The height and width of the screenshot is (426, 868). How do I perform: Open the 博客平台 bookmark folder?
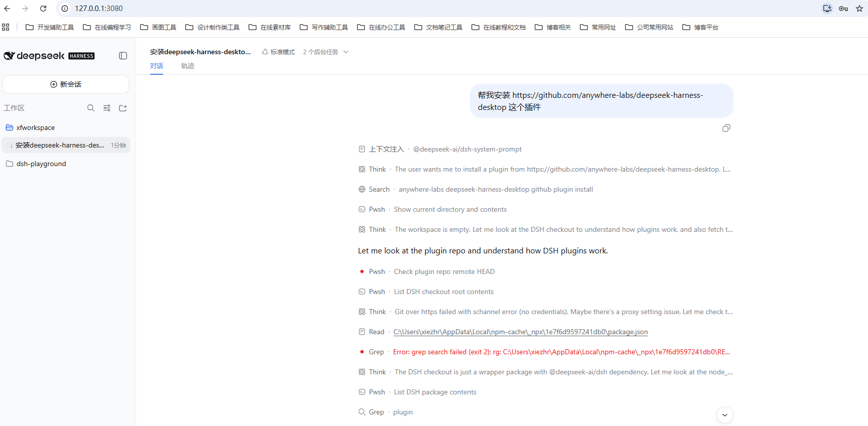click(700, 27)
